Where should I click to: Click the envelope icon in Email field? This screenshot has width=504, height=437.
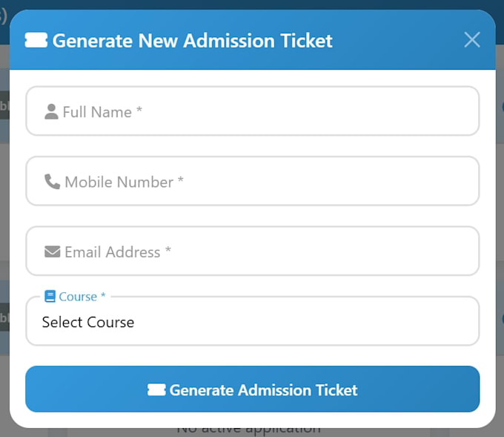point(52,252)
